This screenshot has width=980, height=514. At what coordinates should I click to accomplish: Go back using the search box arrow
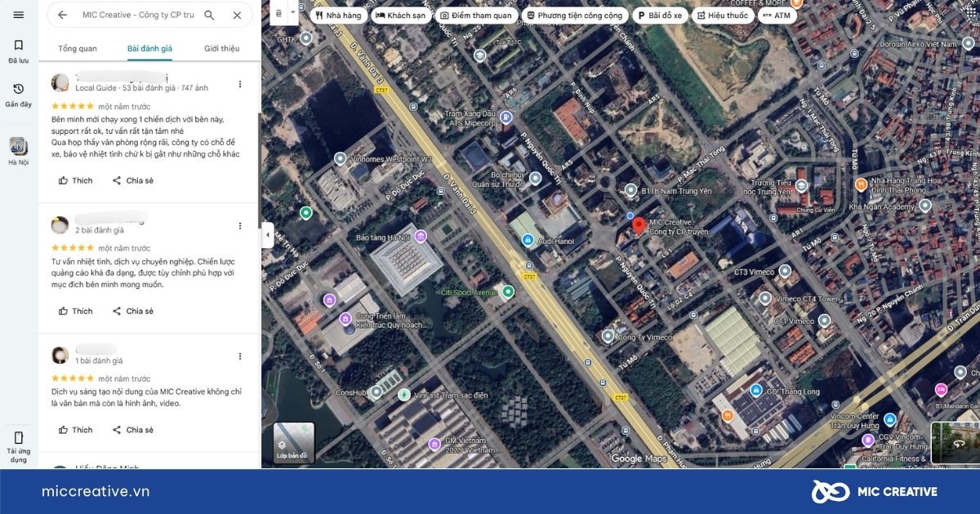click(62, 15)
